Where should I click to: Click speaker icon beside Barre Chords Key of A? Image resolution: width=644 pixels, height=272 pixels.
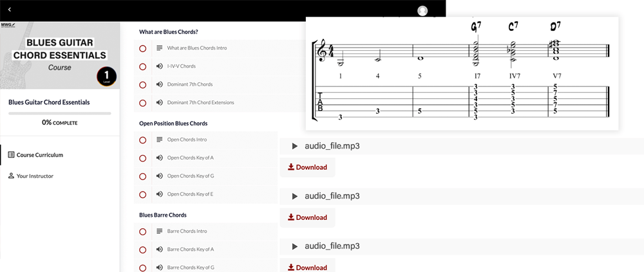(x=159, y=249)
